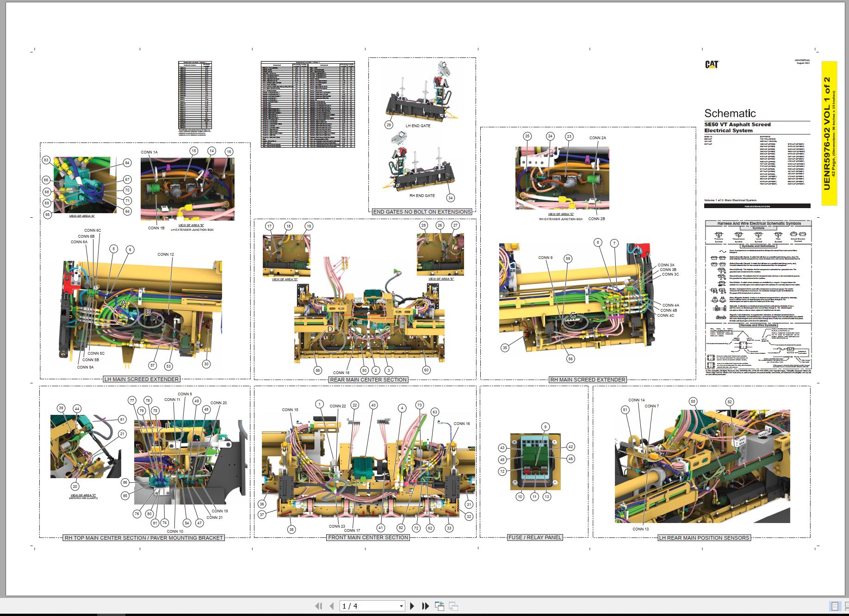Click callout circle 34 near RH end gate
849x616 pixels.
451,197
